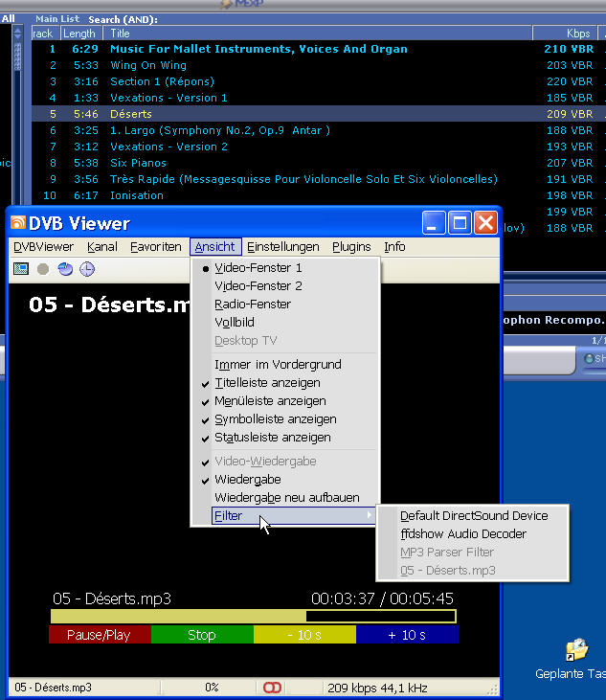The height and width of the screenshot is (700, 606).
Task: Open the Plugins menu
Action: 351,247
